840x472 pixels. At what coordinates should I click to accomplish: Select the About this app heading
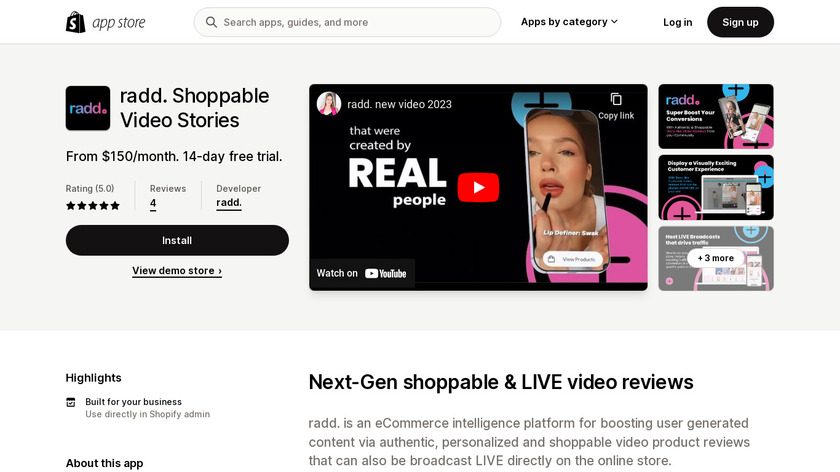pyautogui.click(x=104, y=463)
